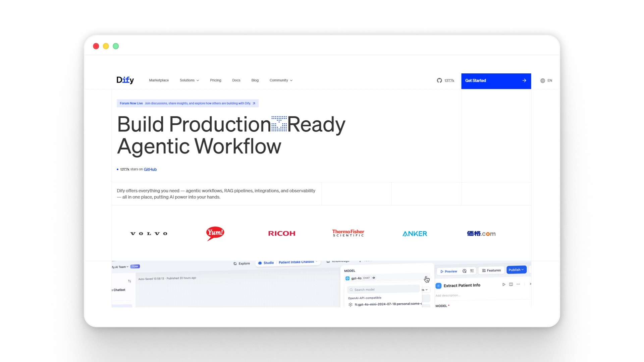Viewport: 644px width, 362px height.
Task: Click the gpt-4o model provider icon
Action: point(347,278)
